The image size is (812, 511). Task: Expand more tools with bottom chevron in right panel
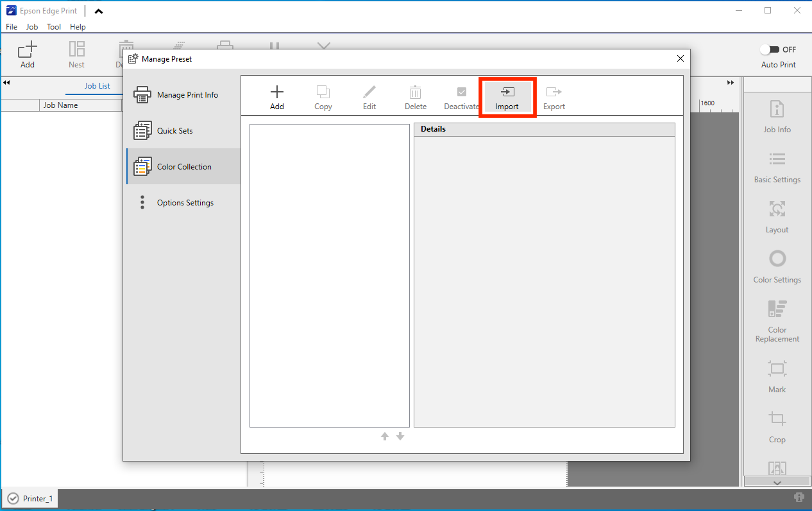(777, 482)
